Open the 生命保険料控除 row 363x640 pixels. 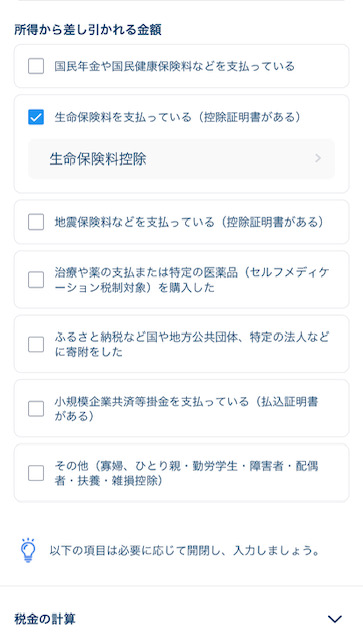tap(181, 159)
